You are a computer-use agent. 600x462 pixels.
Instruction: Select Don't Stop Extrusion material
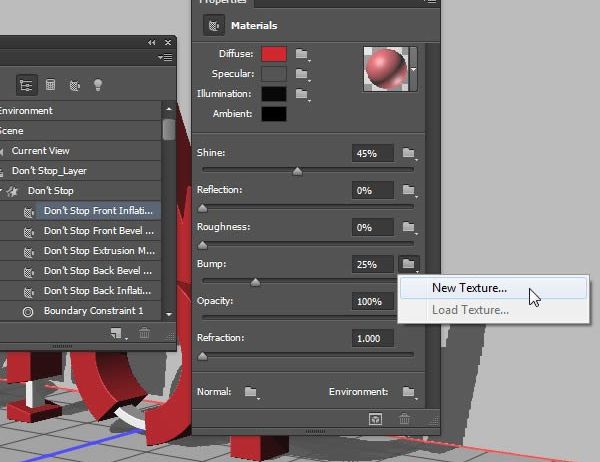98,251
